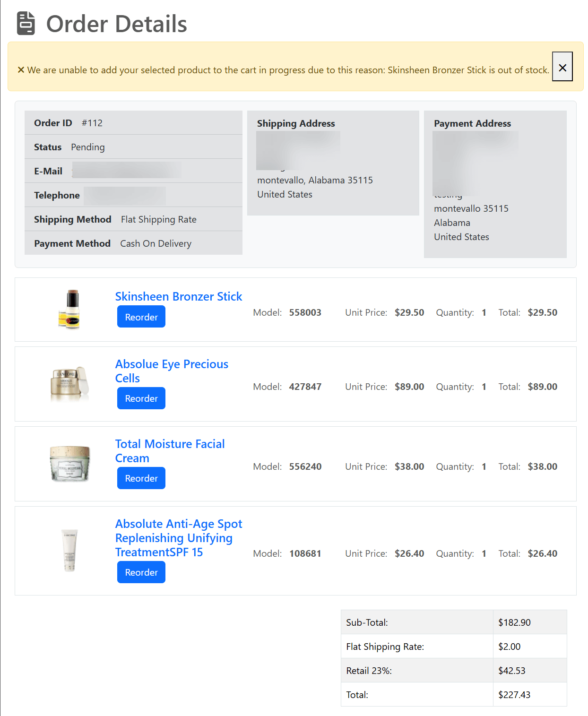Dismiss the out of stock alert

(x=562, y=67)
